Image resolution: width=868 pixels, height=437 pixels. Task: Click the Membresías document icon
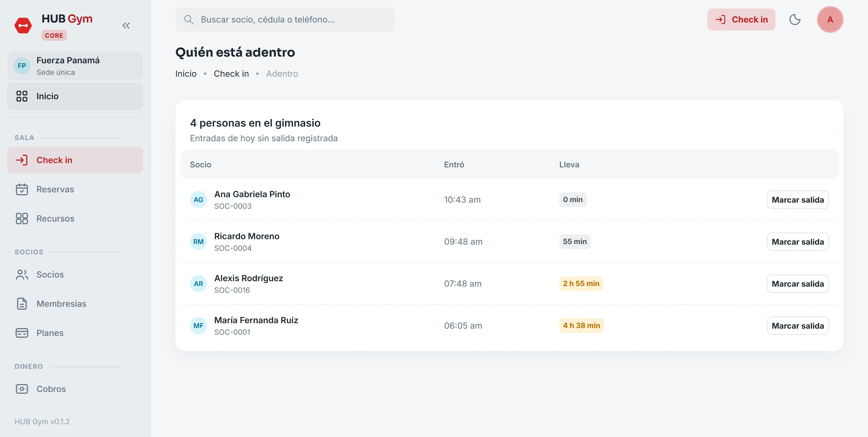22,304
